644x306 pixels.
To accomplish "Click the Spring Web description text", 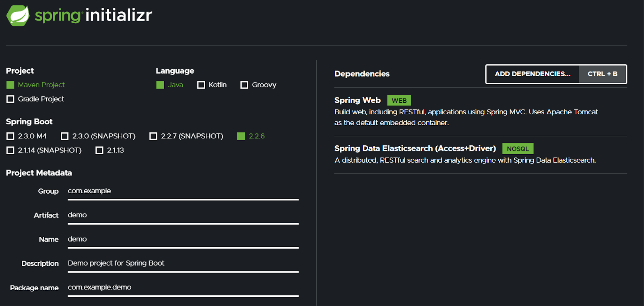I will [x=466, y=117].
